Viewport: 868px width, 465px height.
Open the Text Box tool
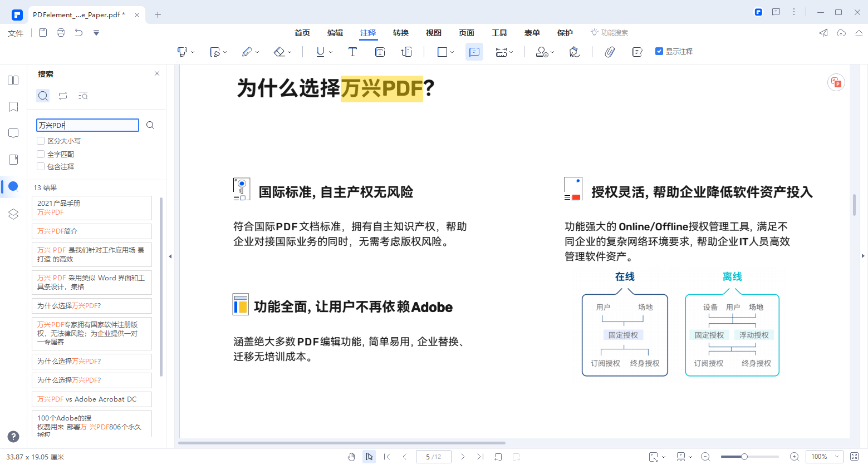(x=379, y=52)
